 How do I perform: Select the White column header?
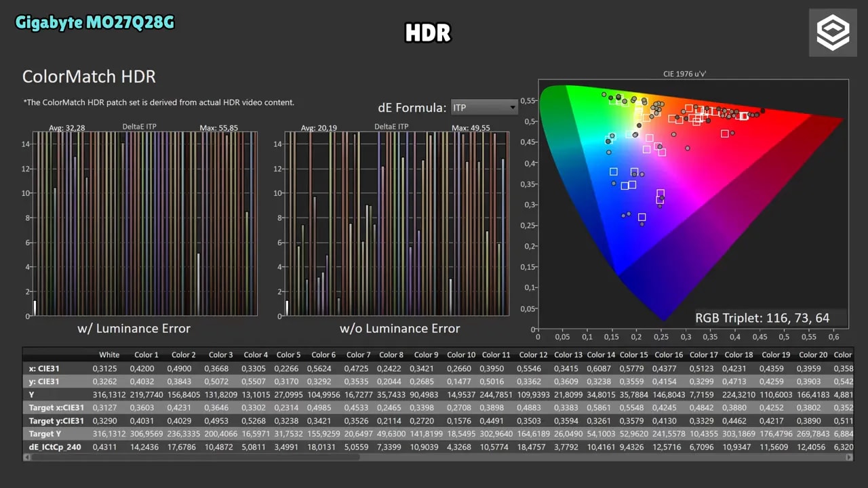click(x=109, y=354)
